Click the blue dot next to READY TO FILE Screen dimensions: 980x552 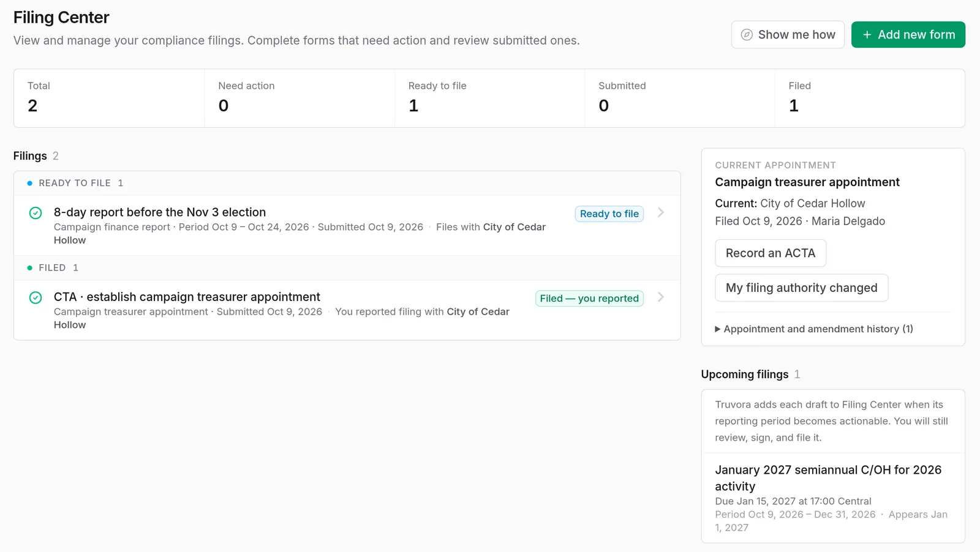(x=29, y=183)
